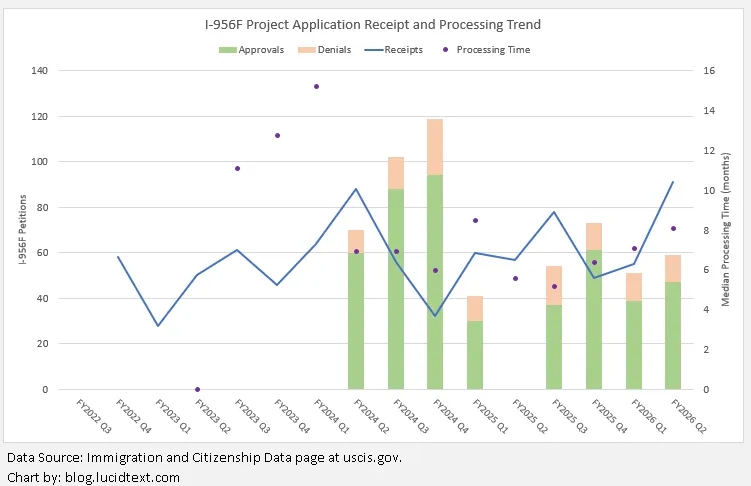The width and height of the screenshot is (751, 486).
Task: Select the 'Approvals' legend label
Action: pos(261,50)
